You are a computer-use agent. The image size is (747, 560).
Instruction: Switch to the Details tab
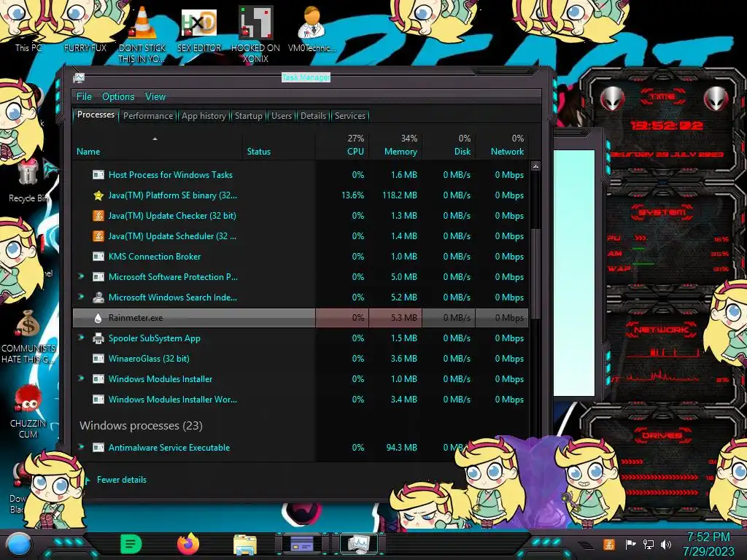click(313, 116)
